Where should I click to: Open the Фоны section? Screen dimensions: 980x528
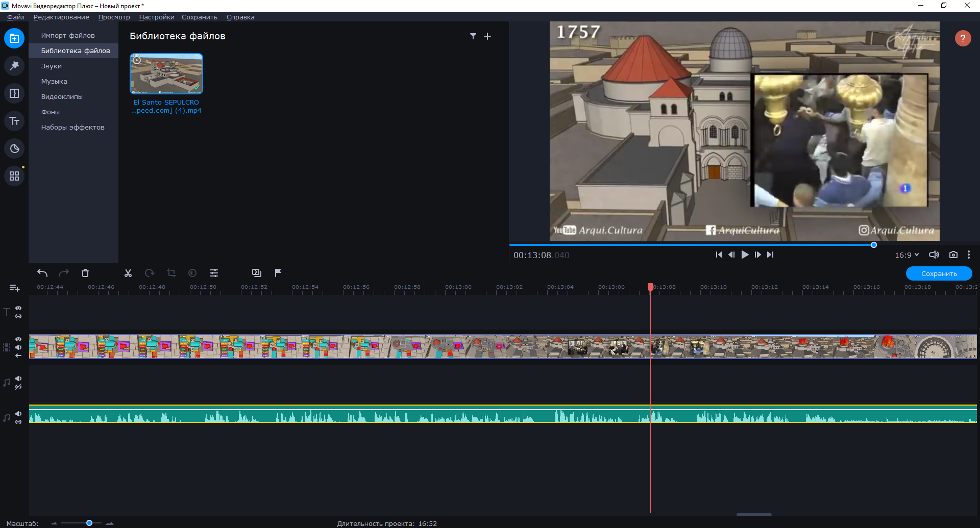pos(73,112)
